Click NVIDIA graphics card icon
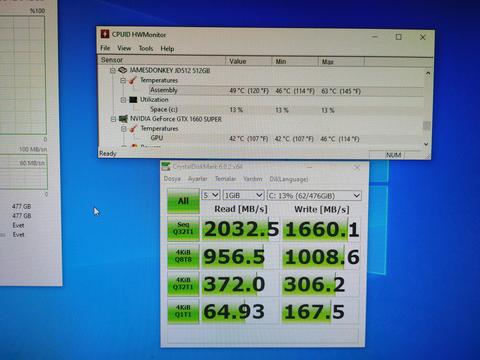 (x=123, y=119)
